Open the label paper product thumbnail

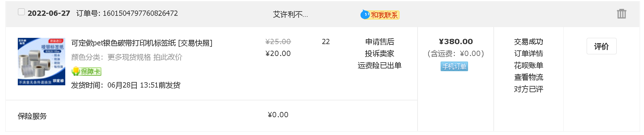[x=42, y=62]
